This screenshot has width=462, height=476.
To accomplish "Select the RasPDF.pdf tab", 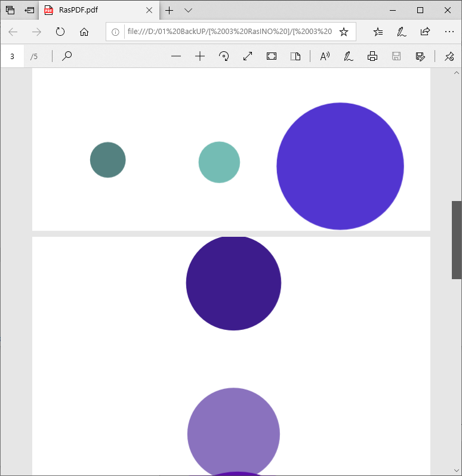I will pyautogui.click(x=99, y=10).
